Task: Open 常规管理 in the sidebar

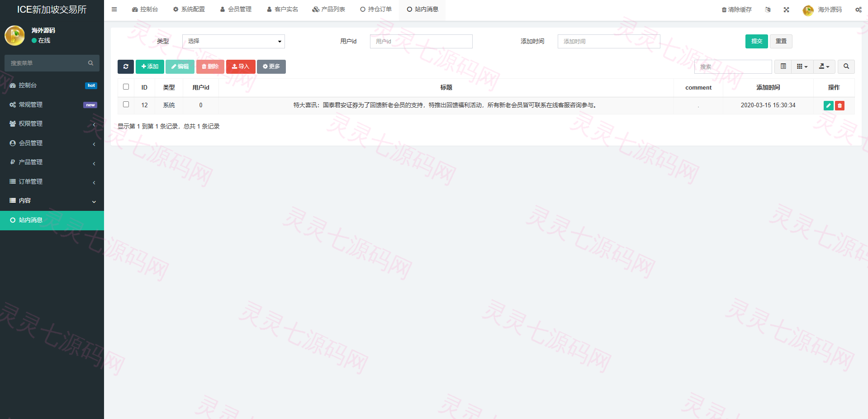Action: coord(52,105)
